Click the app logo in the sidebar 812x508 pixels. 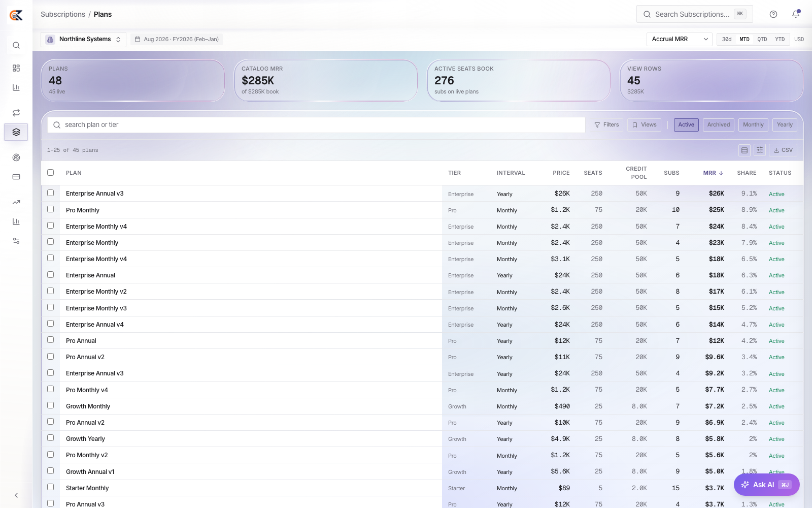16,15
